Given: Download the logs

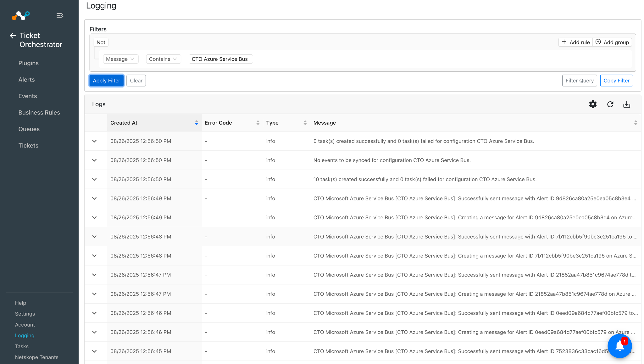Looking at the screenshot, I should point(627,104).
